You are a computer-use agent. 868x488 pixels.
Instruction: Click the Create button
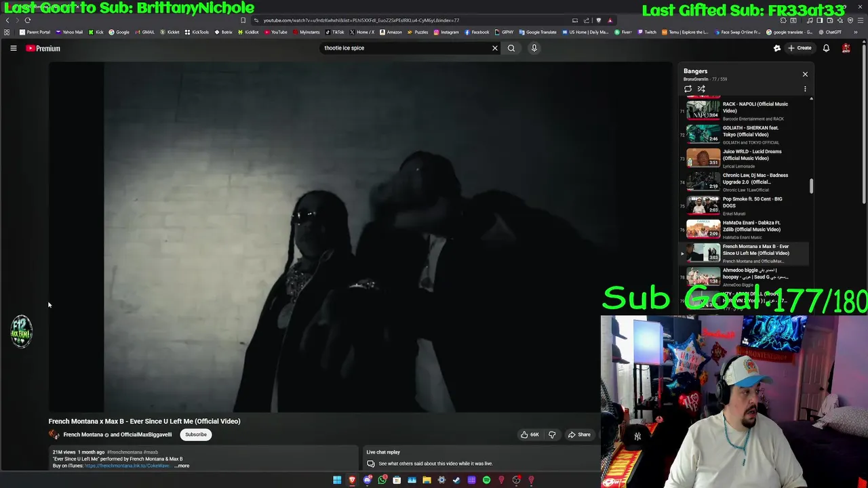coord(800,48)
